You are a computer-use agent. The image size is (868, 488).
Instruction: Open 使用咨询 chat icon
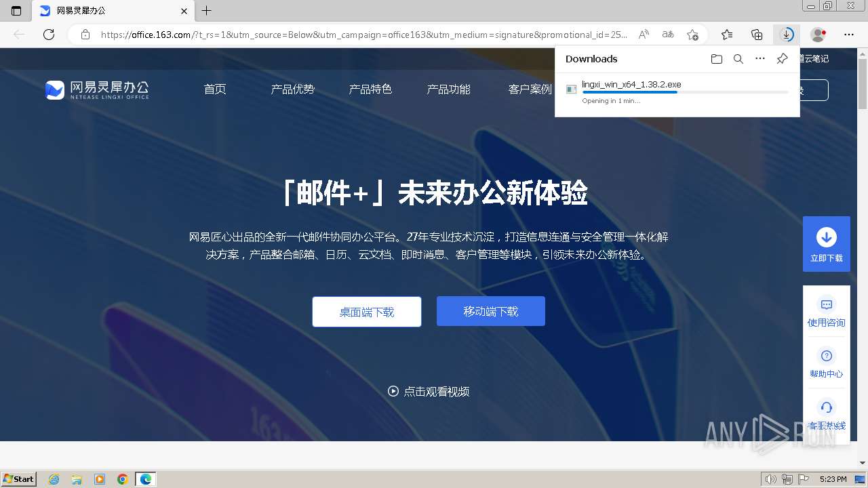(x=826, y=304)
